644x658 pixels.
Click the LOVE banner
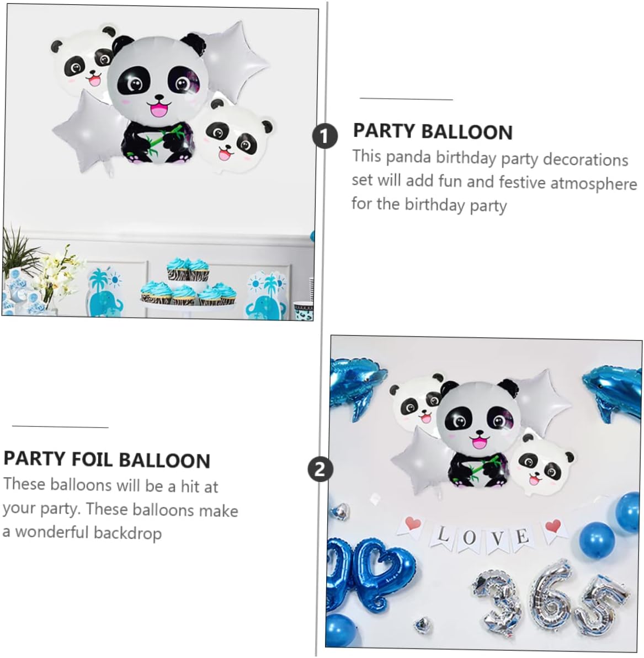tap(481, 536)
